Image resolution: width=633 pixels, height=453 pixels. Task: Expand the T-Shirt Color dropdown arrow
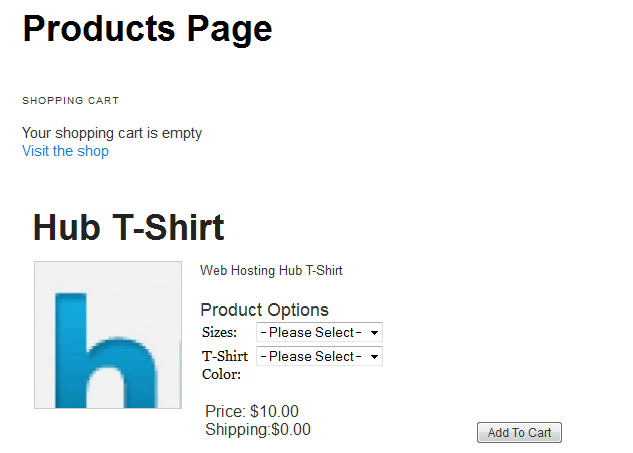point(374,356)
